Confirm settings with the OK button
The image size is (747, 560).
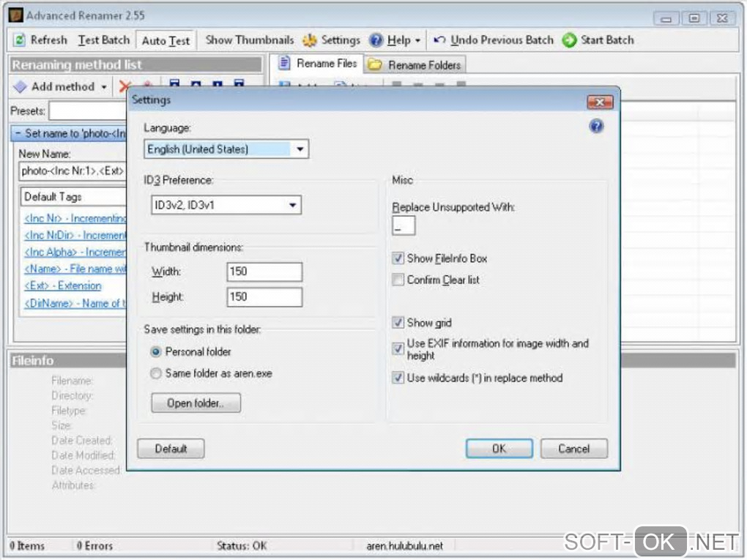pyautogui.click(x=499, y=449)
